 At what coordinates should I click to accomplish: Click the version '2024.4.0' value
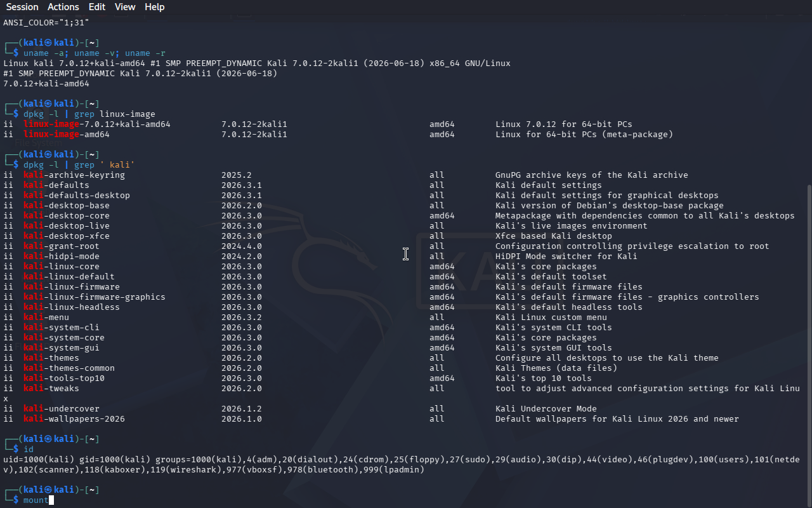(242, 246)
